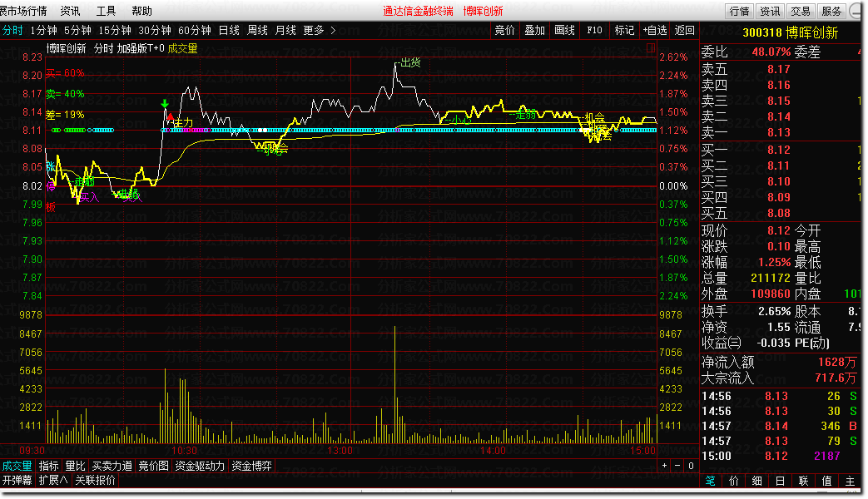Open the 市场行情 menu
868x499 pixels.
(x=24, y=11)
